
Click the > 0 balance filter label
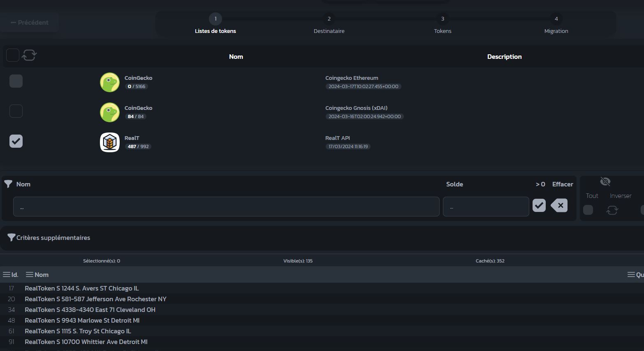pyautogui.click(x=540, y=184)
